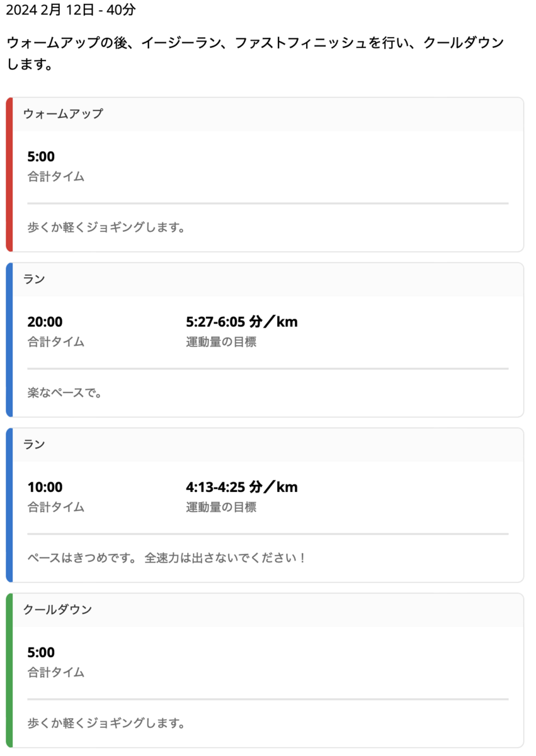
Task: Click the second ラン card header
Action: click(268, 445)
